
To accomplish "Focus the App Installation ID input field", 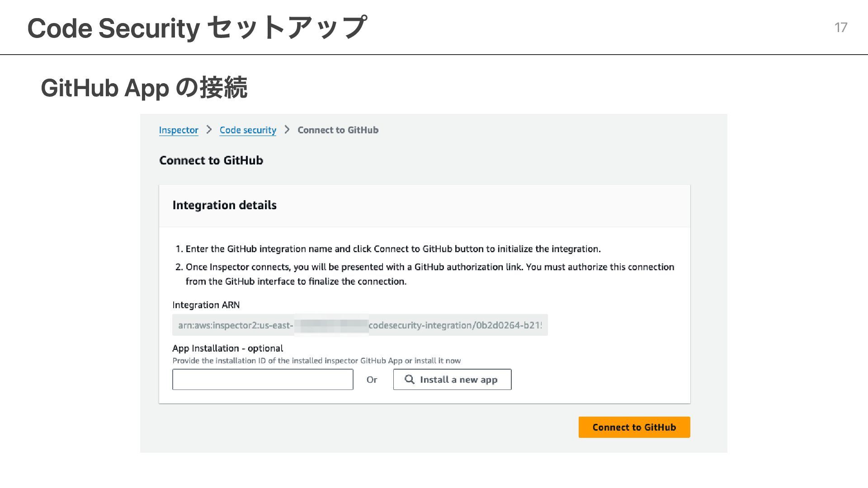I will [263, 380].
